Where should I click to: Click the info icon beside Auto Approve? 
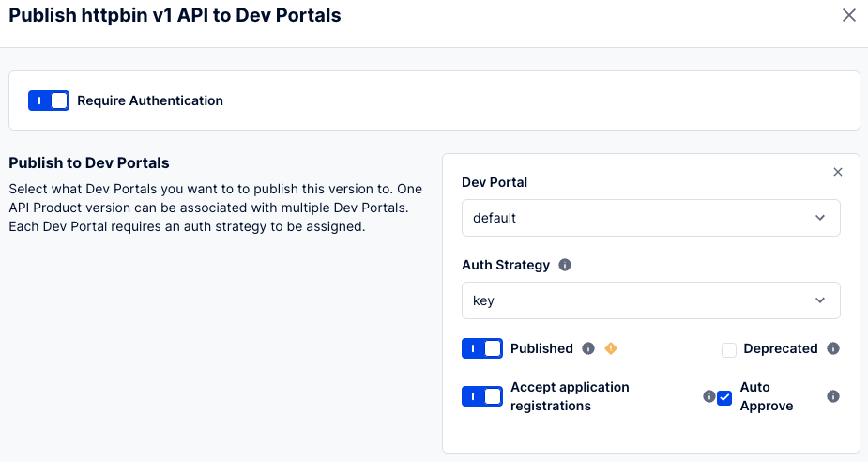(x=833, y=396)
